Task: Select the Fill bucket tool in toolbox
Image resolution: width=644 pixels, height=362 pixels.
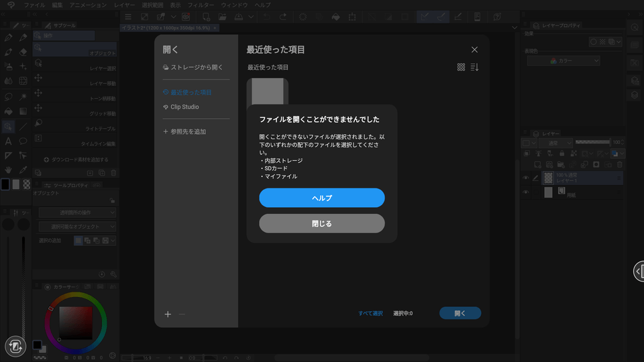Action: (x=8, y=111)
